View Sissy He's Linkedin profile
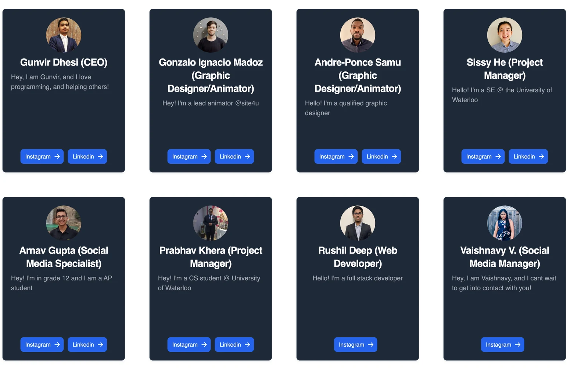The height and width of the screenshot is (368, 588). point(528,156)
